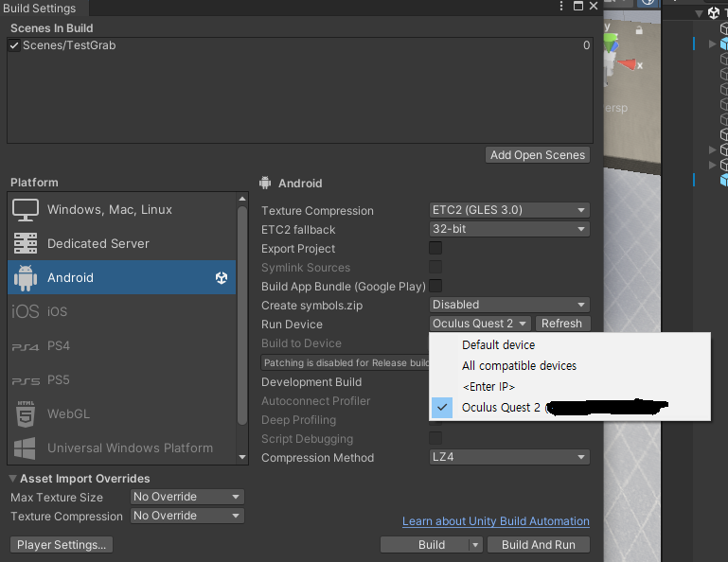
Task: Click the platform list scroll down arrow
Action: click(x=242, y=457)
